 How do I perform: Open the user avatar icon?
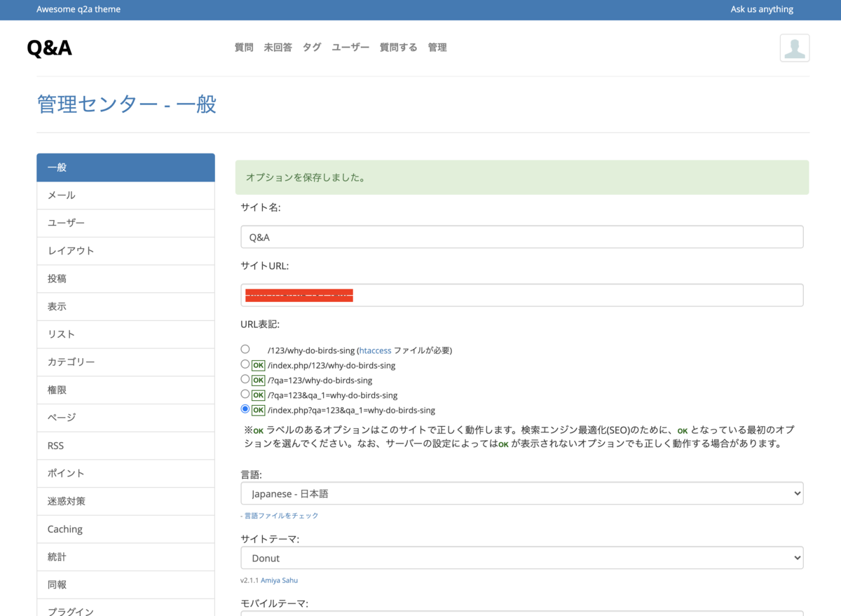tap(795, 48)
